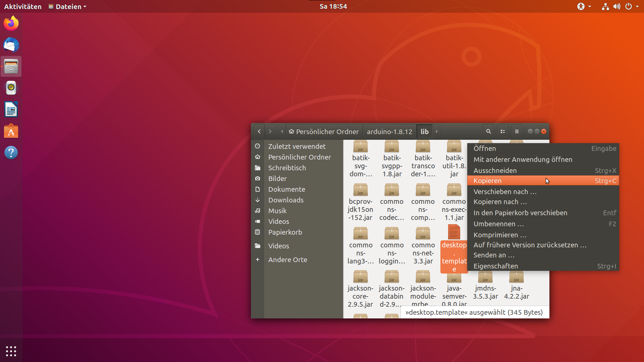Click Eigenschaften in context menu
644x362 pixels.
pos(543,266)
